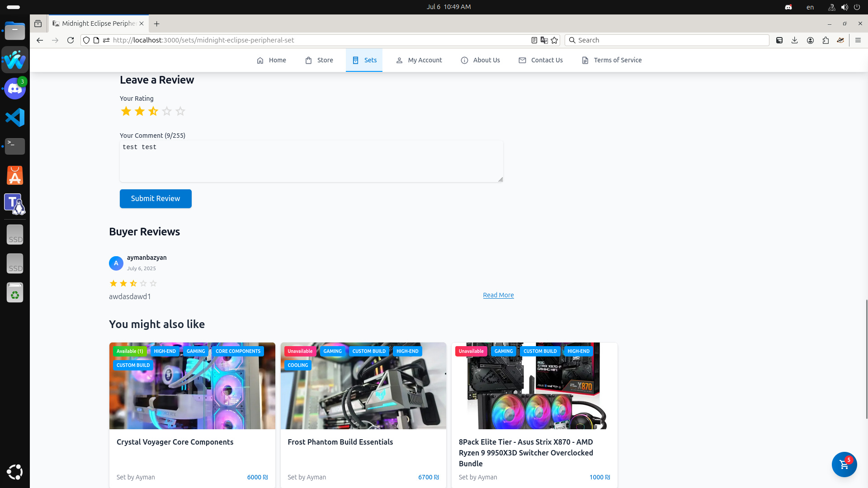Click Crystal Voyager Core Components title

175,442
